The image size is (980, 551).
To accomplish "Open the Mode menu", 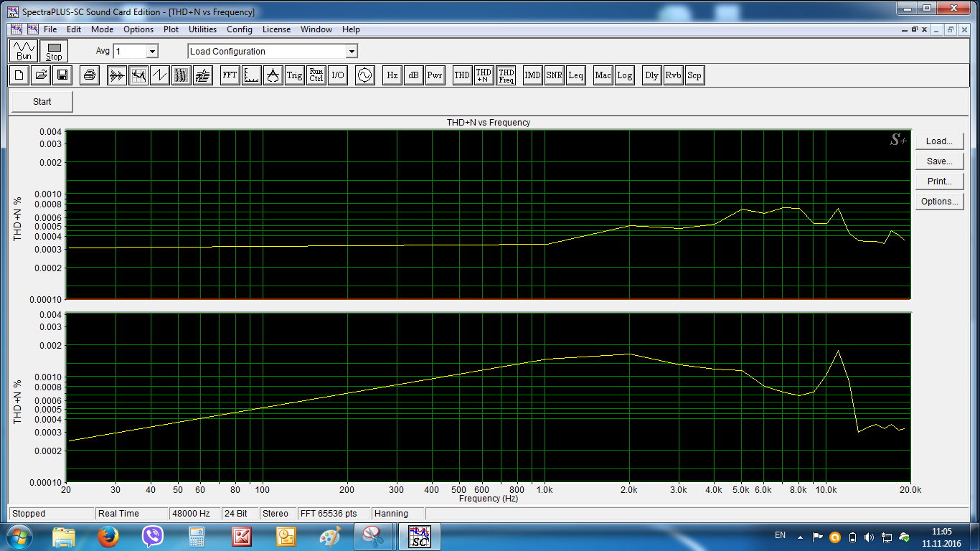I will 102,29.
